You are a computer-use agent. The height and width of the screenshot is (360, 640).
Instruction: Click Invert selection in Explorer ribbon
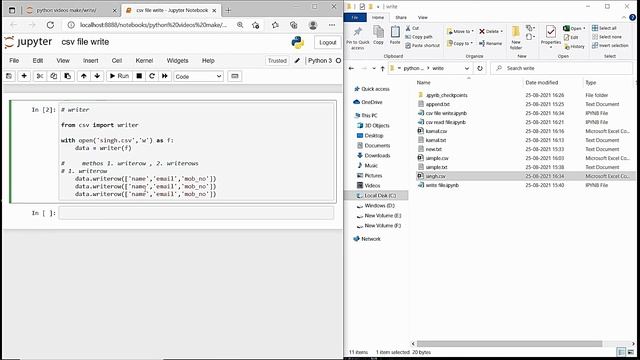click(x=610, y=45)
